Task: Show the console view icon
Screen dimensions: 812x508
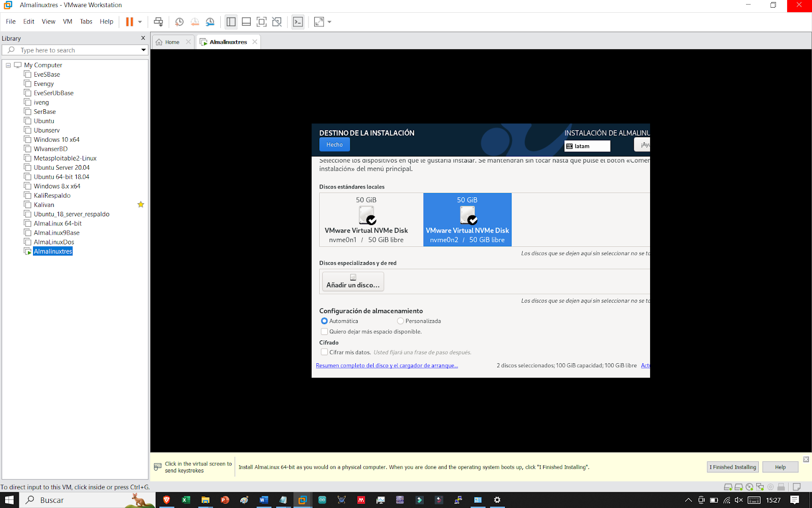Action: [x=298, y=22]
